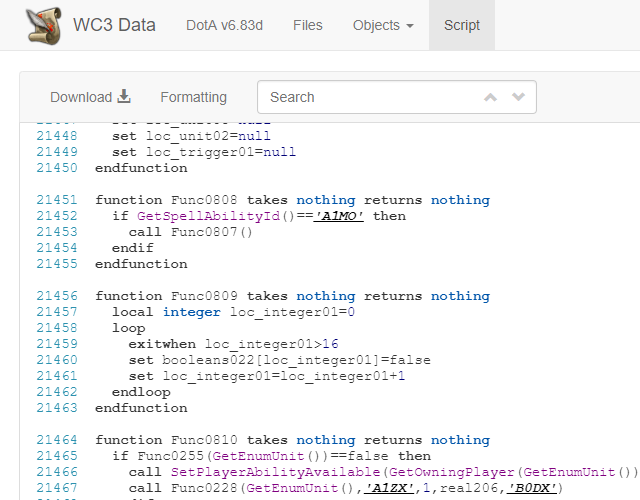The height and width of the screenshot is (500, 640).
Task: Click 'function Func0808' declaration text
Action: [166, 200]
